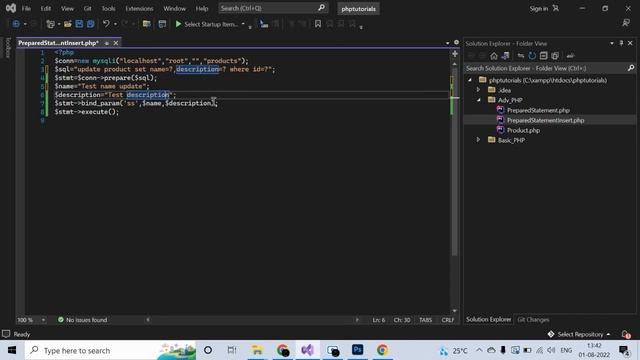640x360 pixels.
Task: Click Sync with Active Document icon
Action: (520, 56)
